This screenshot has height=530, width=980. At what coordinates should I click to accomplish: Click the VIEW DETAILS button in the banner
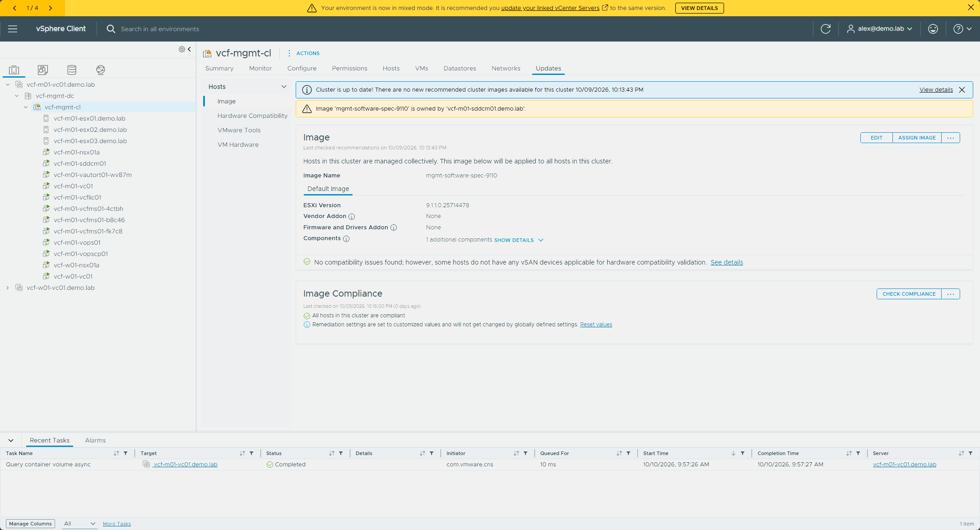[x=699, y=8]
